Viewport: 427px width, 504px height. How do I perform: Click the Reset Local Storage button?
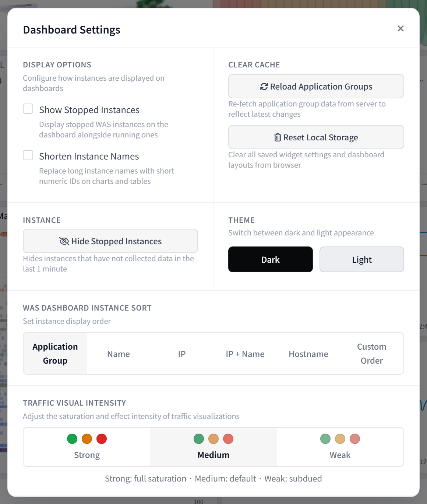coord(316,137)
